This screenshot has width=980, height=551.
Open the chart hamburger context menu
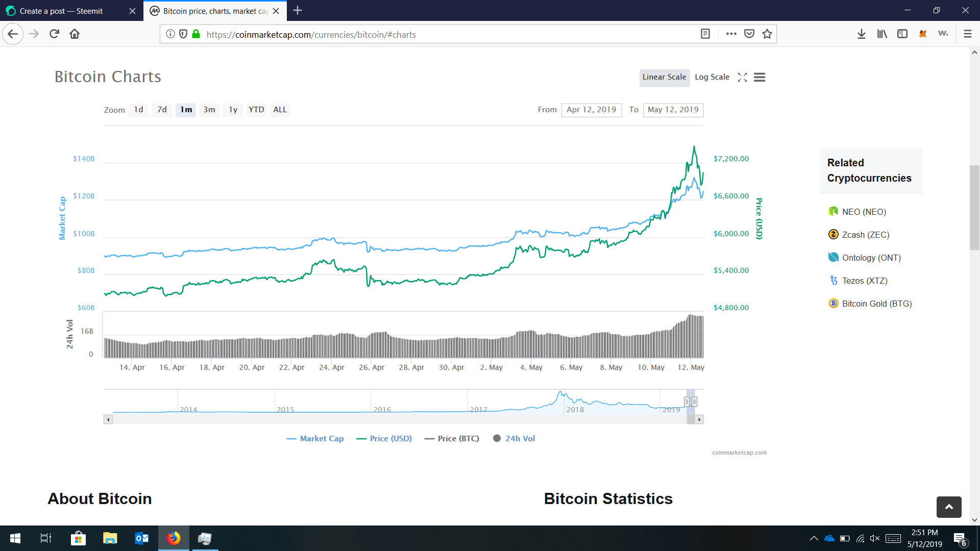click(759, 77)
